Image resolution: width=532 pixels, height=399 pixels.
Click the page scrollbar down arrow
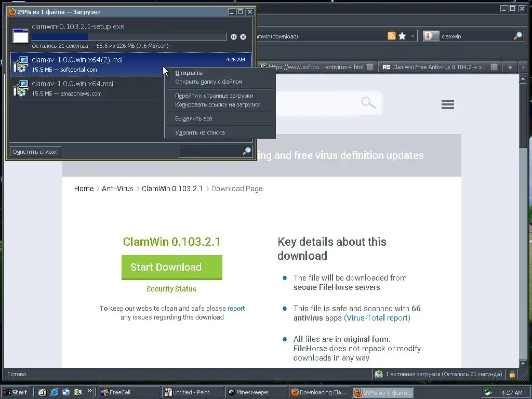(523, 363)
